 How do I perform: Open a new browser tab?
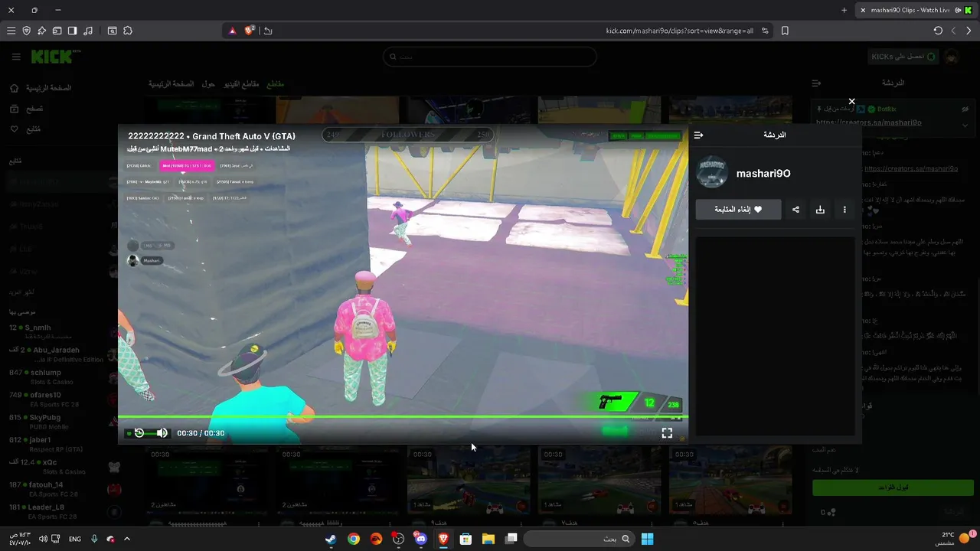pyautogui.click(x=844, y=10)
